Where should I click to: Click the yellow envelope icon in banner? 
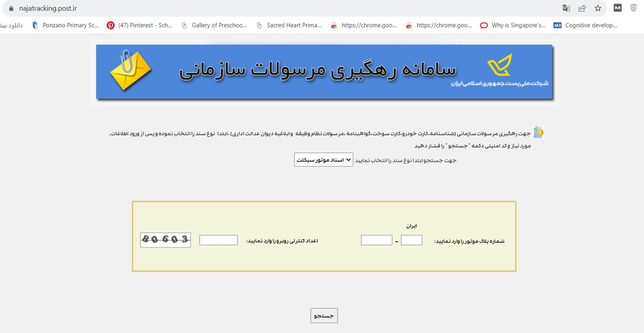[x=130, y=70]
